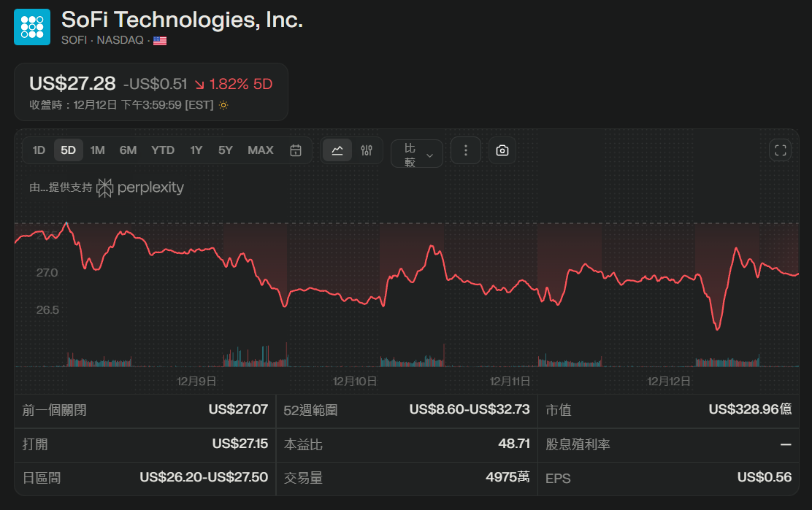Click the open price value US$27.15

click(240, 444)
